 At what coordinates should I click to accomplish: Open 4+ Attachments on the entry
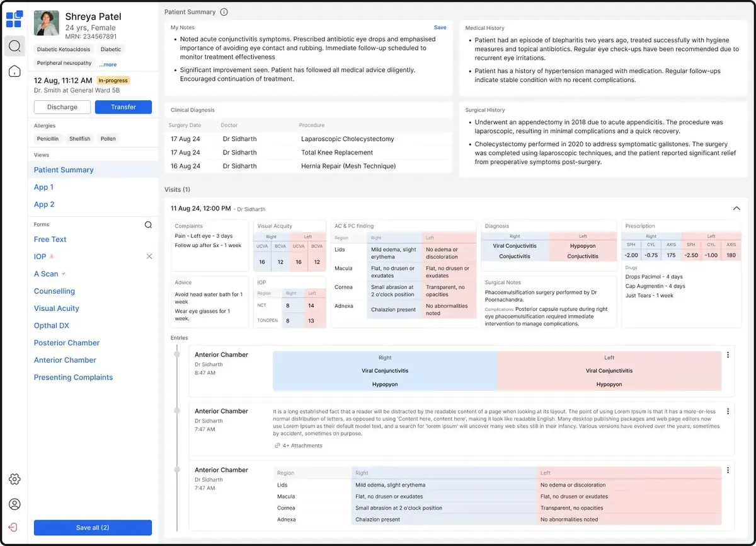tap(299, 446)
